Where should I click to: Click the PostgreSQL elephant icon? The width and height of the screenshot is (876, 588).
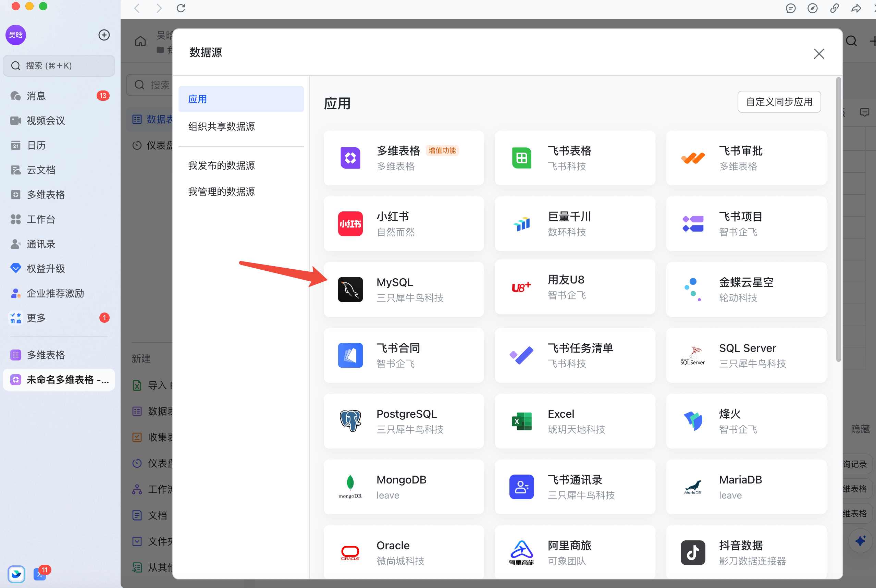350,421
